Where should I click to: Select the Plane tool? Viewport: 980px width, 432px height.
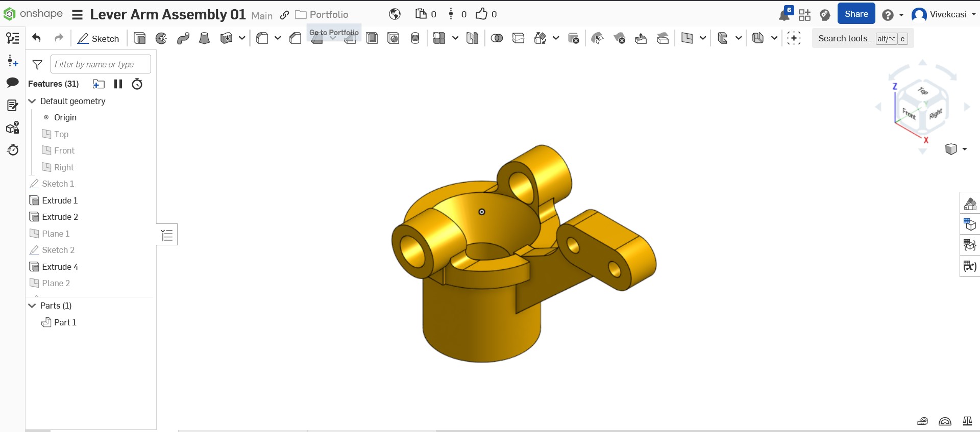[687, 38]
